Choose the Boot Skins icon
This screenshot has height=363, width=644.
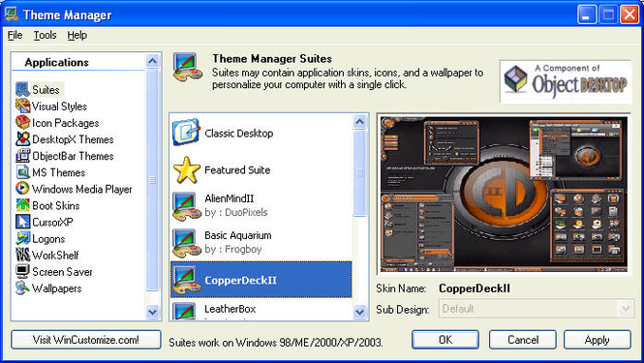[22, 205]
